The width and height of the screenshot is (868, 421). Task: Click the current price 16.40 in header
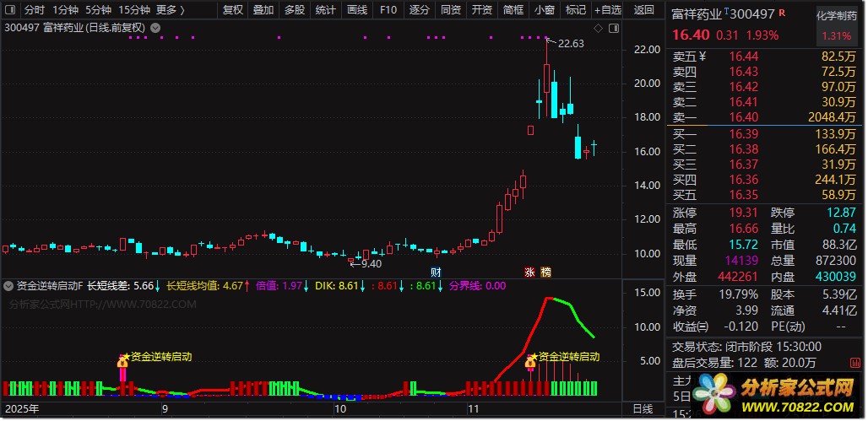[691, 35]
